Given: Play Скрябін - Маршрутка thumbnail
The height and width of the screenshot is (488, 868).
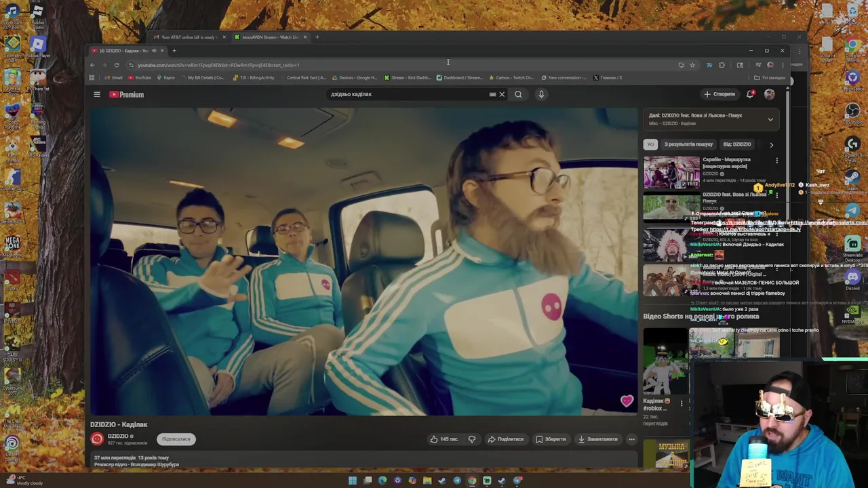Looking at the screenshot, I should [671, 172].
